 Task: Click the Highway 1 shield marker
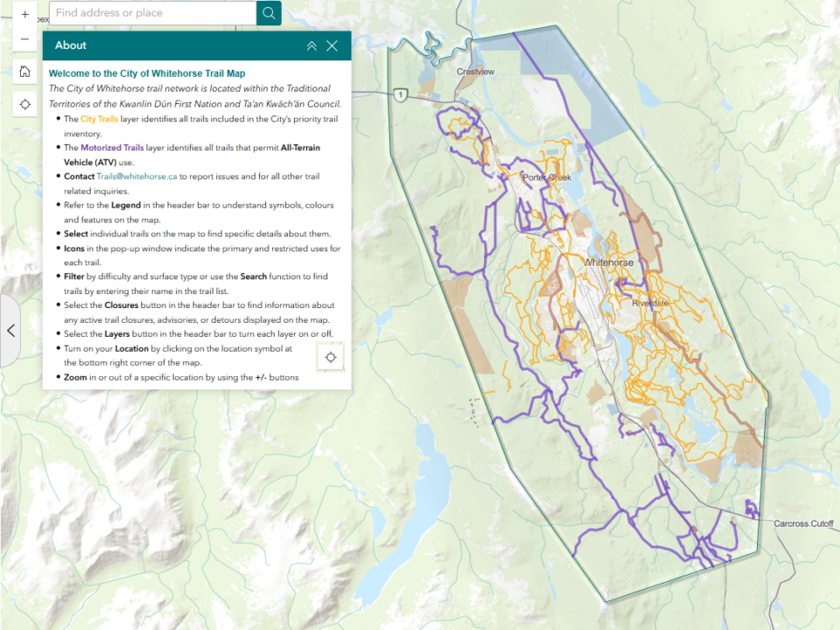tap(401, 94)
